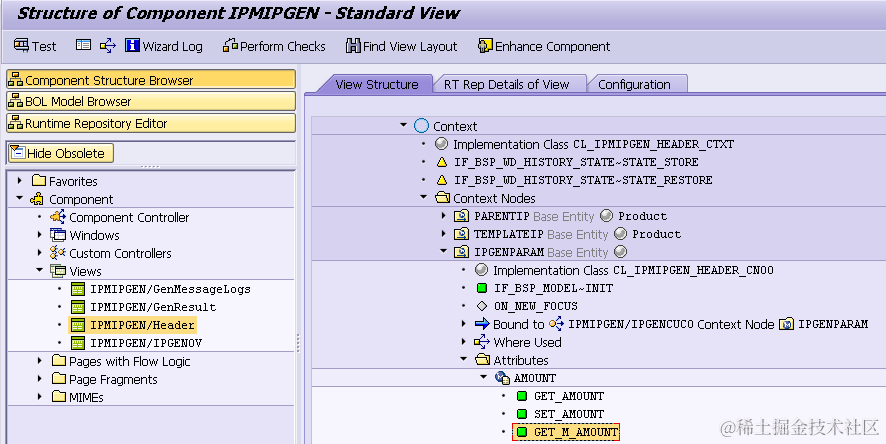Image resolution: width=886 pixels, height=444 pixels.
Task: Click the IPGENPARAM node icon
Action: [x=462, y=252]
